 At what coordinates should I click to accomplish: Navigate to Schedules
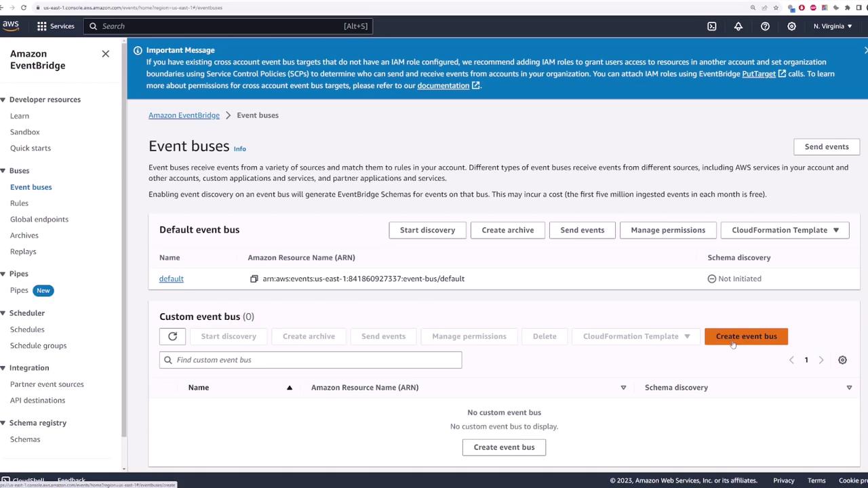27,329
